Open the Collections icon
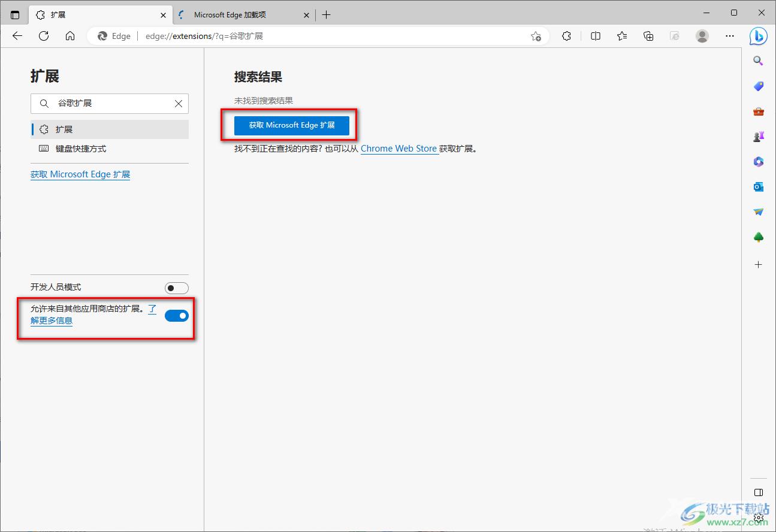Viewport: 776px width, 532px height. 648,36
